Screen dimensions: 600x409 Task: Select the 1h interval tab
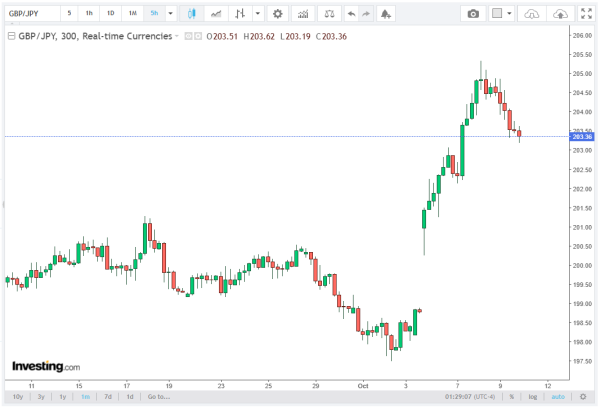(x=89, y=13)
